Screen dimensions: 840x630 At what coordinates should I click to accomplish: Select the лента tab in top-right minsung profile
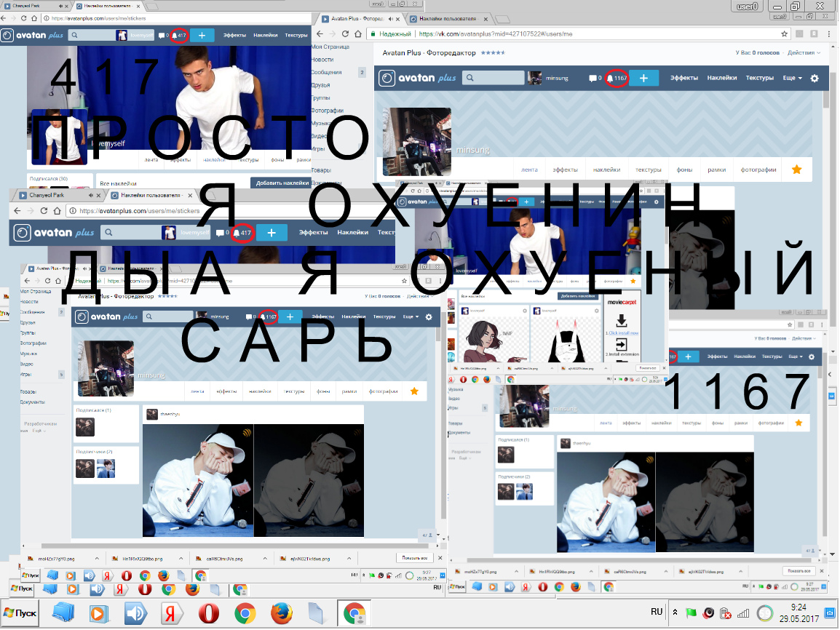529,170
